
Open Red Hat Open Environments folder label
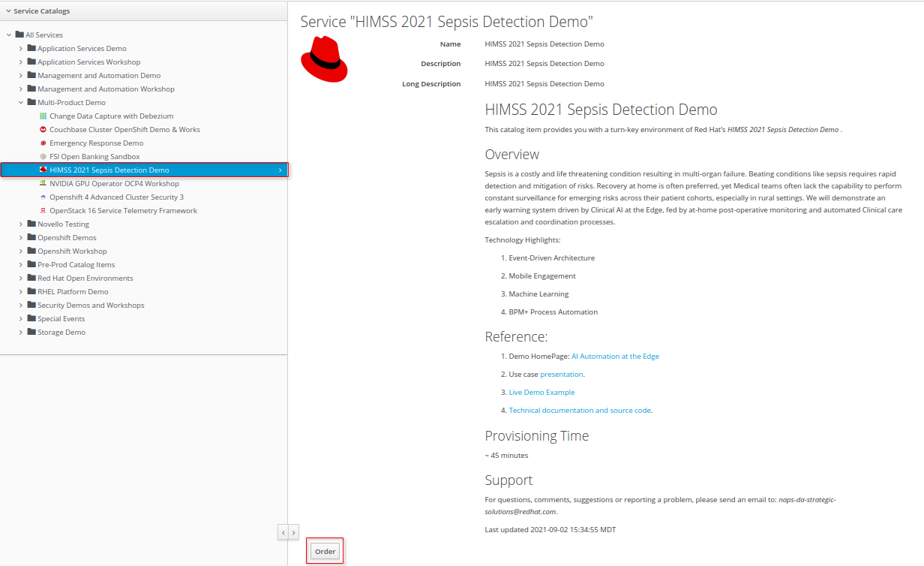point(85,278)
